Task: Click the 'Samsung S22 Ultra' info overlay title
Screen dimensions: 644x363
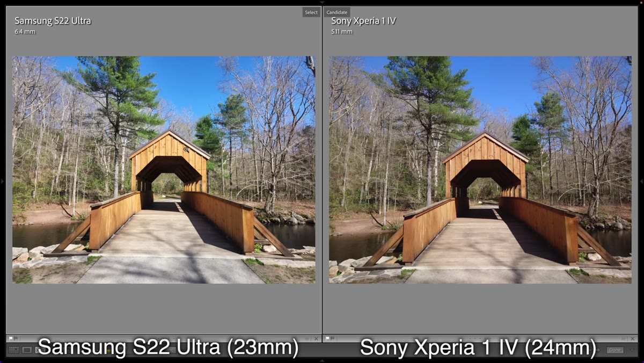Action: 53,21
